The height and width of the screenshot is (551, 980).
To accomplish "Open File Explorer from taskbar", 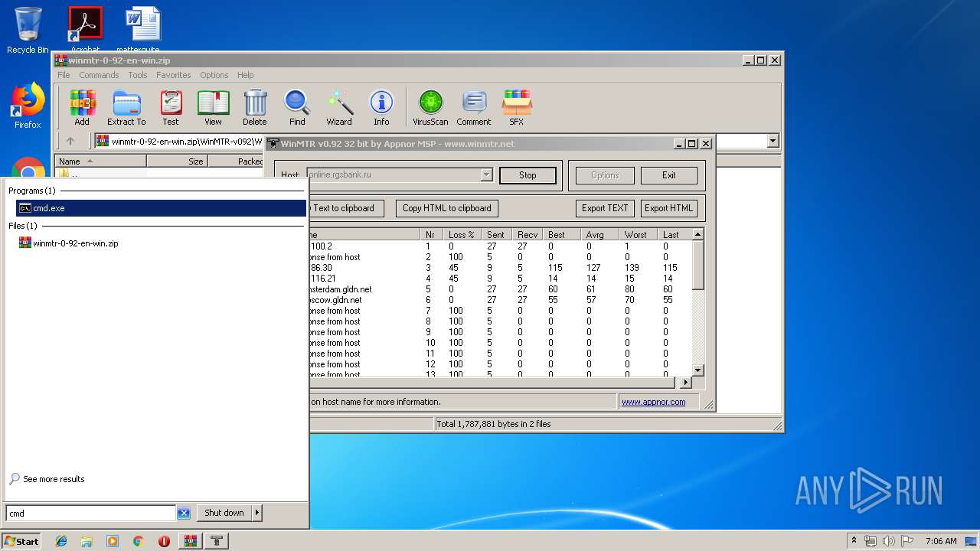I will [x=87, y=541].
